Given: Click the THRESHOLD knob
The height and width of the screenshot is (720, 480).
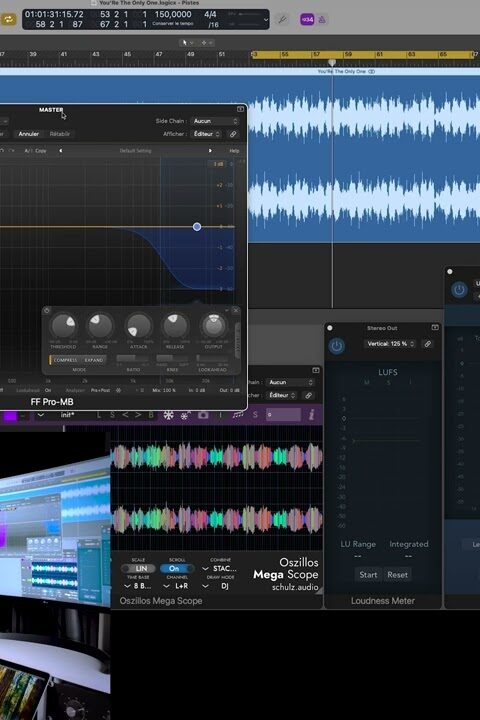Looking at the screenshot, I should click(63, 326).
